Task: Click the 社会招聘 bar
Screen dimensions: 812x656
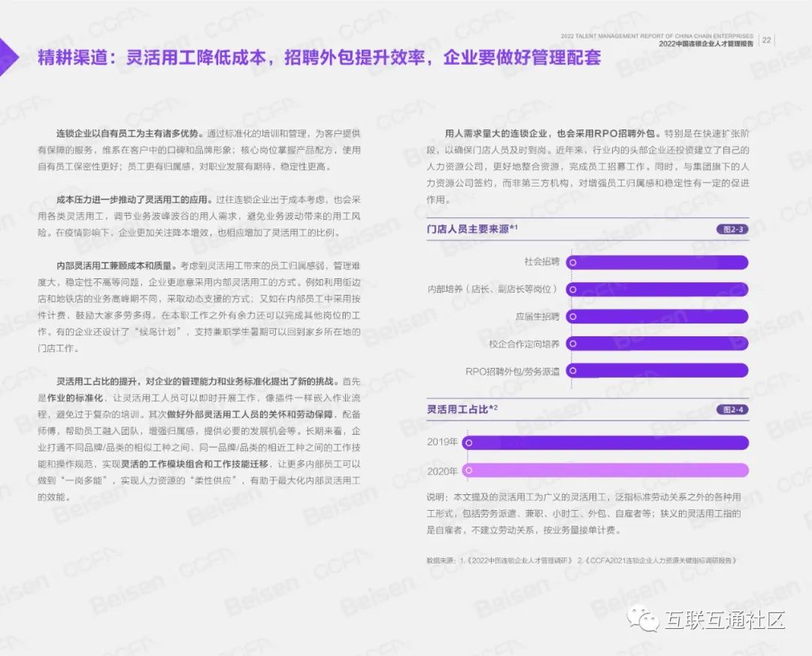Action: pos(657,263)
